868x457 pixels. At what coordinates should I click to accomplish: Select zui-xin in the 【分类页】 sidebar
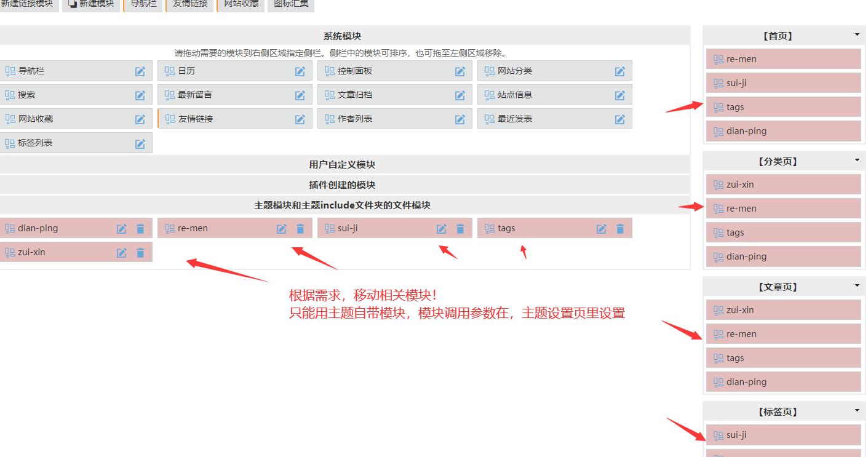point(784,185)
